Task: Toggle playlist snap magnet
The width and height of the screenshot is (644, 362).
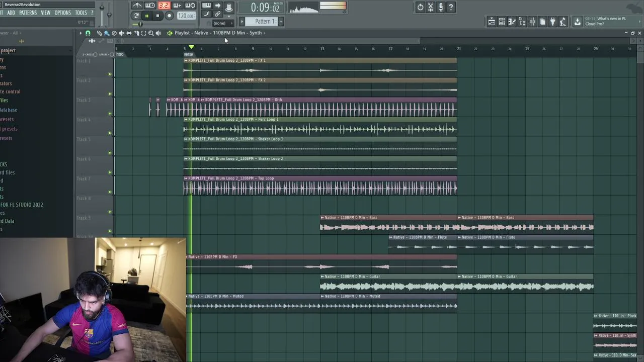Action: 88,33
